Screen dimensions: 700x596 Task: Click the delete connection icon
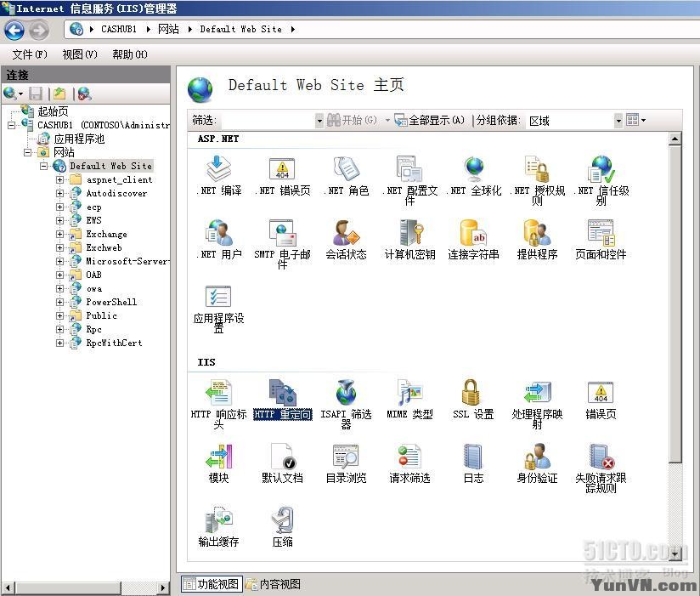[84, 94]
